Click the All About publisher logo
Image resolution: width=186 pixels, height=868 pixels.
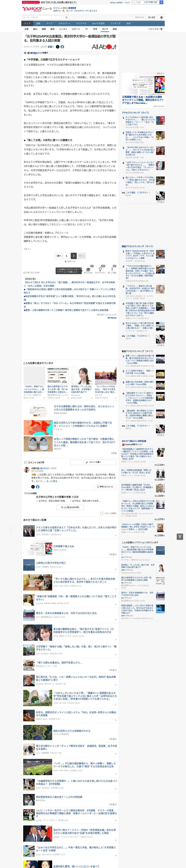coord(104,47)
